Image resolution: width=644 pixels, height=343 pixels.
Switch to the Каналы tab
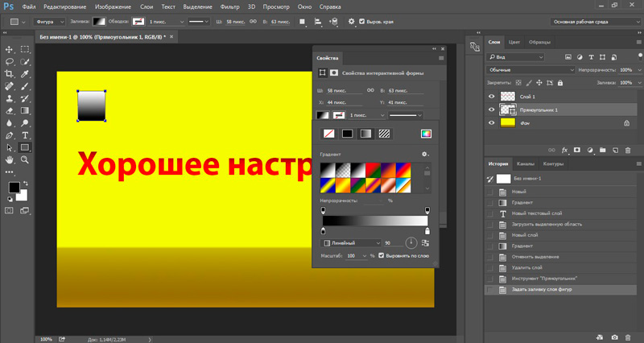524,164
